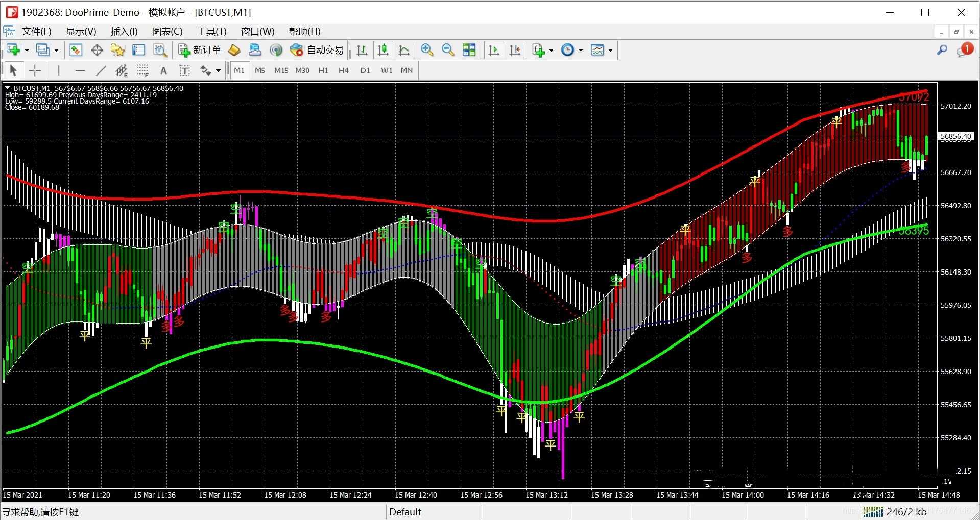Open the 图表(C) menu
The image size is (980, 520).
click(167, 31)
